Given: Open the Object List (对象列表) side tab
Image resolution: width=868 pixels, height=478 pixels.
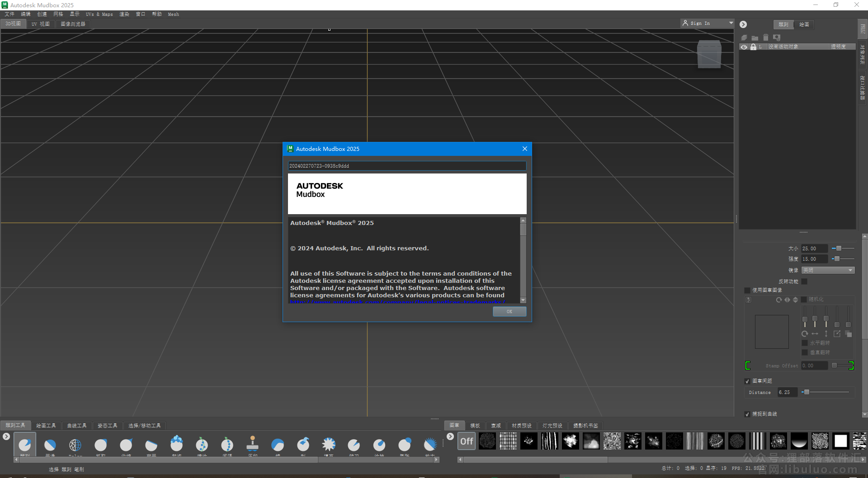Looking at the screenshot, I should pyautogui.click(x=863, y=54).
